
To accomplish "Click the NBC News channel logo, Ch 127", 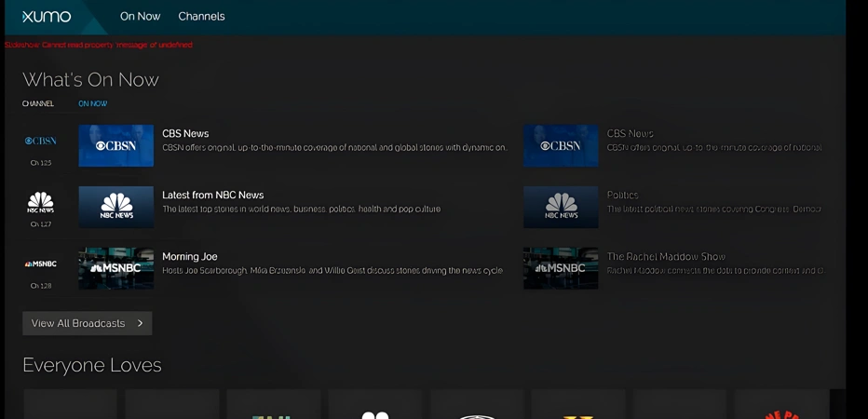I will coord(41,203).
